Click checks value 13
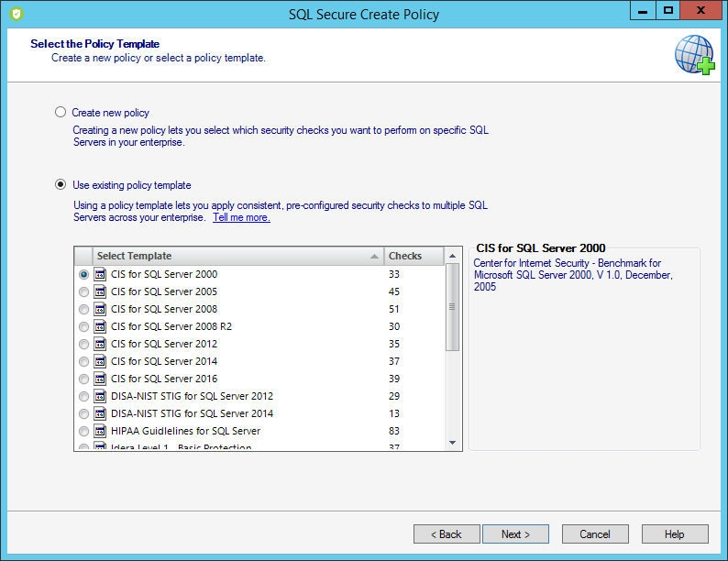The width and height of the screenshot is (728, 561). (394, 413)
